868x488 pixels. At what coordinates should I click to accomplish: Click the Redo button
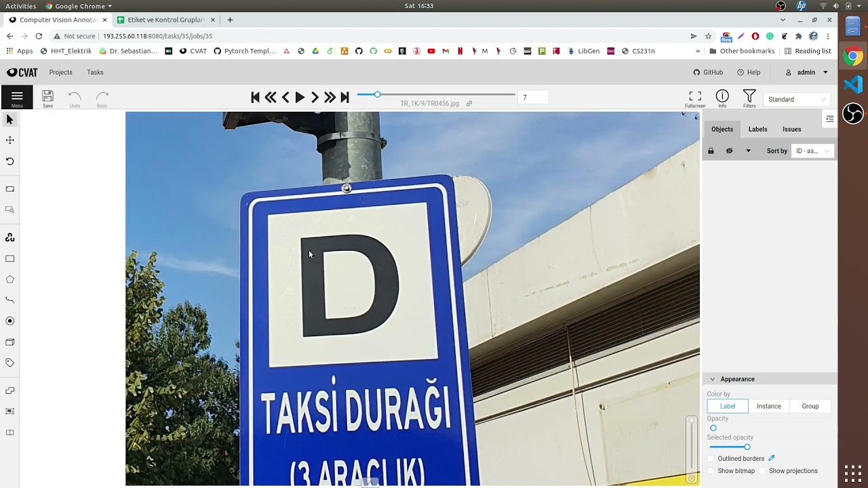pyautogui.click(x=102, y=98)
